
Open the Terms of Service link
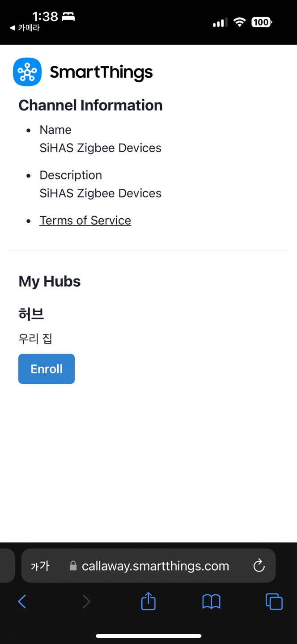click(x=85, y=220)
